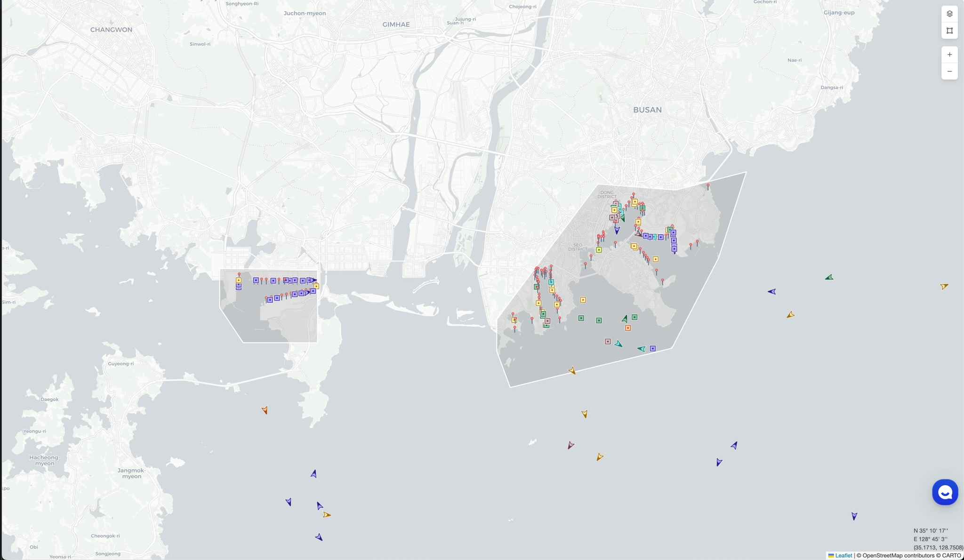Click the maroon vessel arrow south of Busan
Viewport: 964px width, 560px height.
[x=570, y=445]
